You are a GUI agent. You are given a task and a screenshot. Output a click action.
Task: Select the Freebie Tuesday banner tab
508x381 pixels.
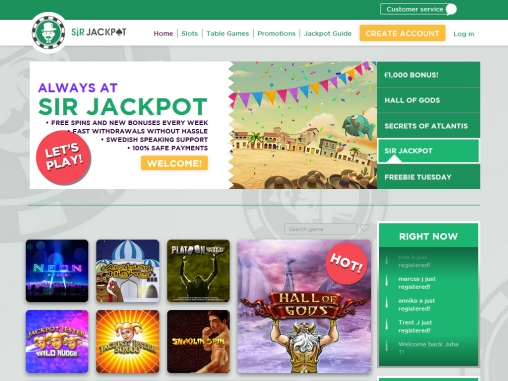click(x=428, y=177)
